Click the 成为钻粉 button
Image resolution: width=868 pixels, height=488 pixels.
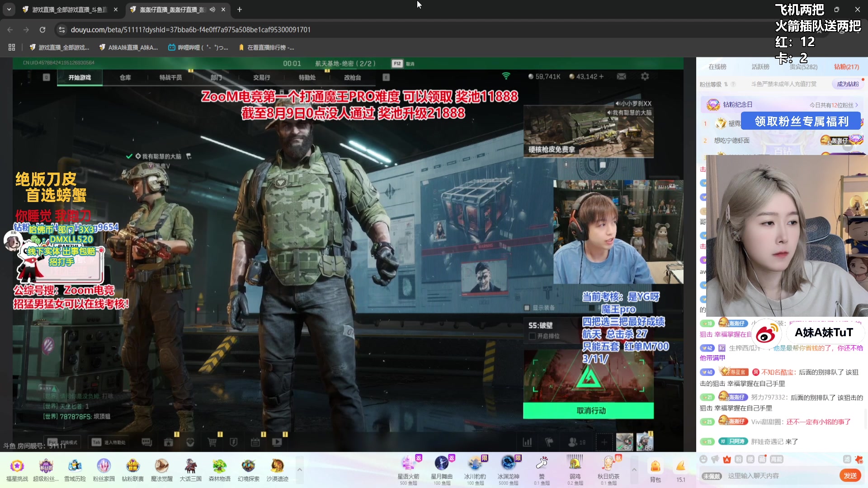tap(847, 84)
